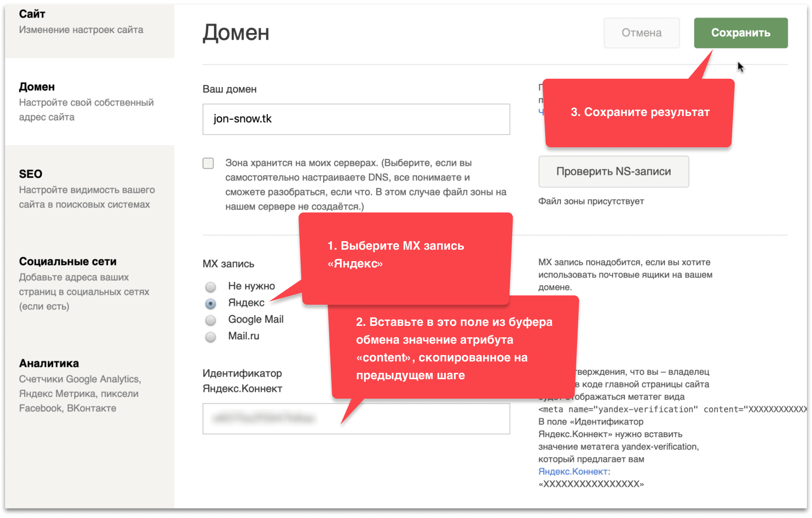Click the 'Домен' page heading
Image resolution: width=812 pixels, height=518 pixels.
pyautogui.click(x=236, y=33)
